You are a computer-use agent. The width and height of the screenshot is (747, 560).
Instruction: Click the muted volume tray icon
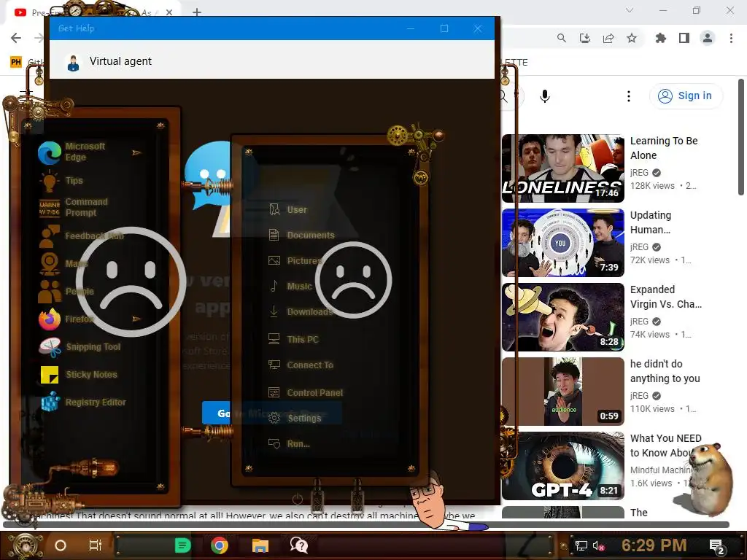(598, 545)
